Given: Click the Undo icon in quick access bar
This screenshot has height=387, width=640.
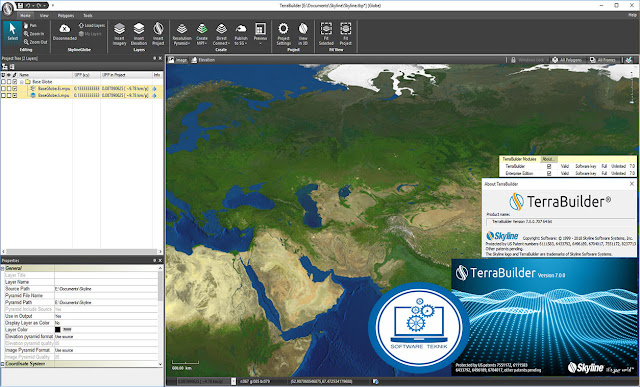Looking at the screenshot, I should [x=28, y=6].
